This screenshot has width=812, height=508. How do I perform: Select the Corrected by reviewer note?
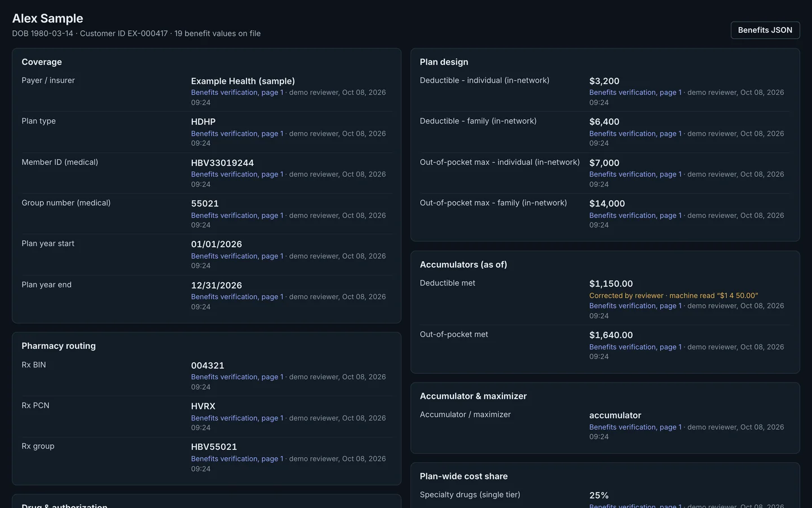[674, 296]
